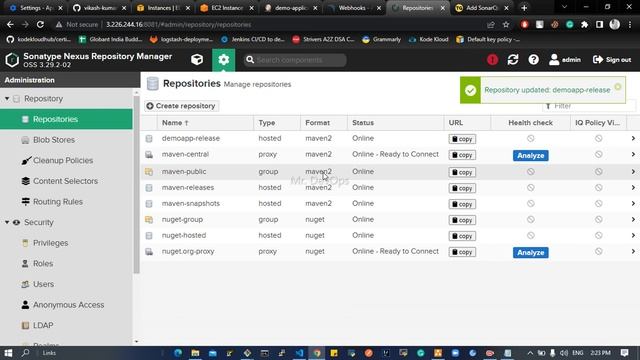
Task: Copy URL of maven-snapshots repository
Action: [x=462, y=204]
